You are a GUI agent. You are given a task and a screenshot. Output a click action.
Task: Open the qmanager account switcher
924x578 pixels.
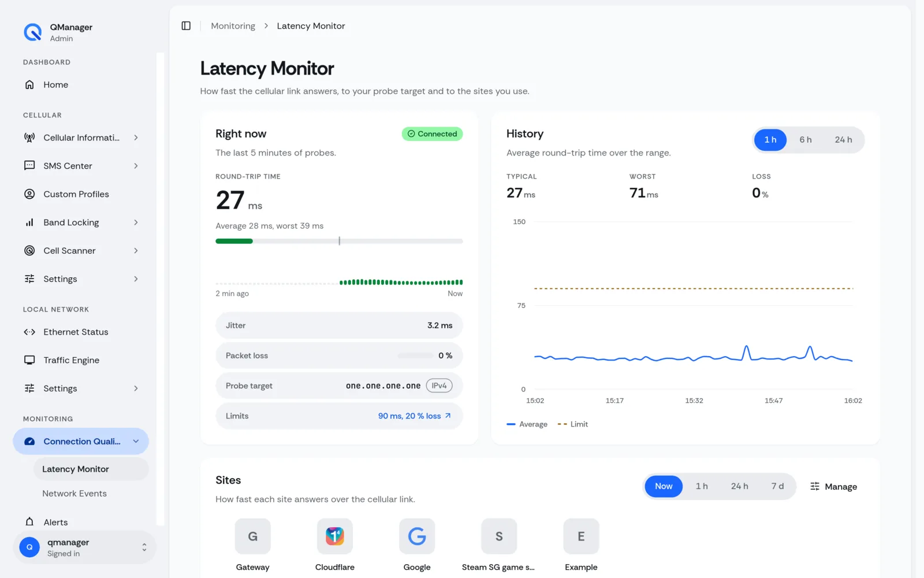point(84,547)
